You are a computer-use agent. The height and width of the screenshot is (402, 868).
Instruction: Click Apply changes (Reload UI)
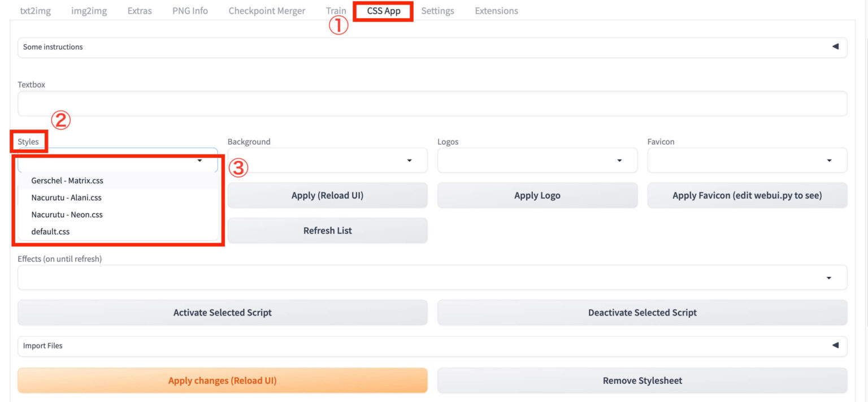pyautogui.click(x=222, y=381)
